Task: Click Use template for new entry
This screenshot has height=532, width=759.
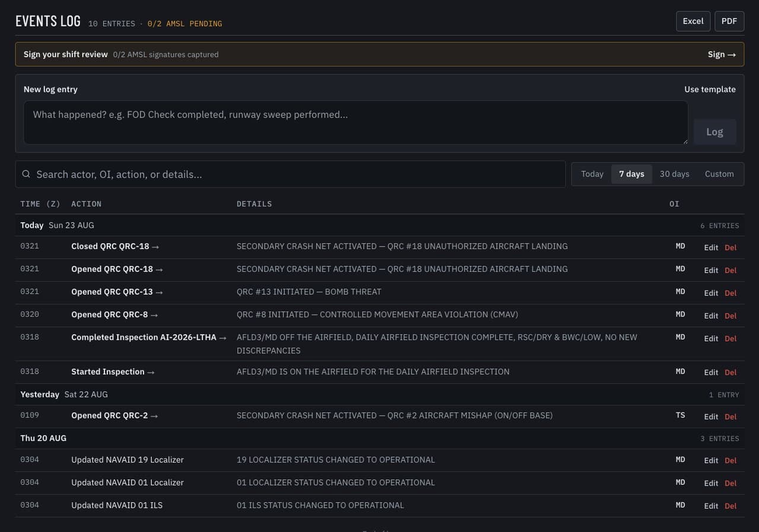Action: pos(710,89)
